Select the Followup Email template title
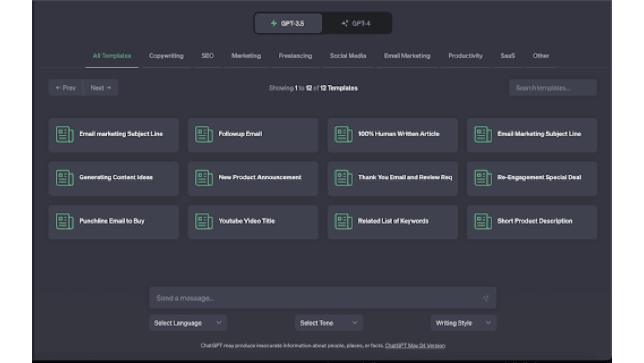644x363 pixels. tap(240, 134)
